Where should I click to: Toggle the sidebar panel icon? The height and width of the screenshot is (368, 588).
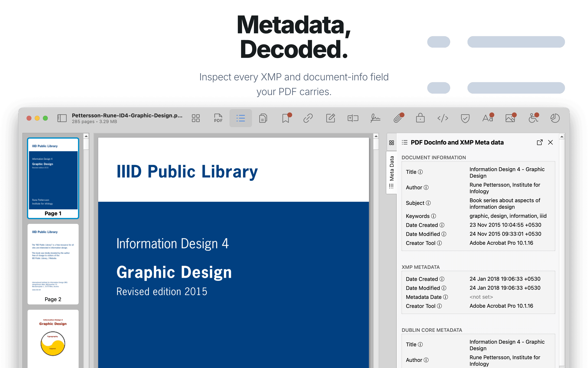tap(62, 118)
